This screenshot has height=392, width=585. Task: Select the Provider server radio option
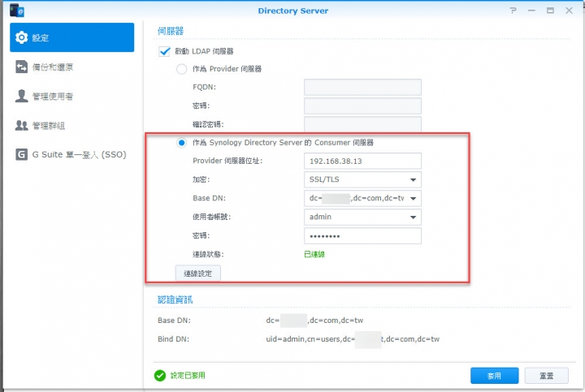[x=182, y=69]
